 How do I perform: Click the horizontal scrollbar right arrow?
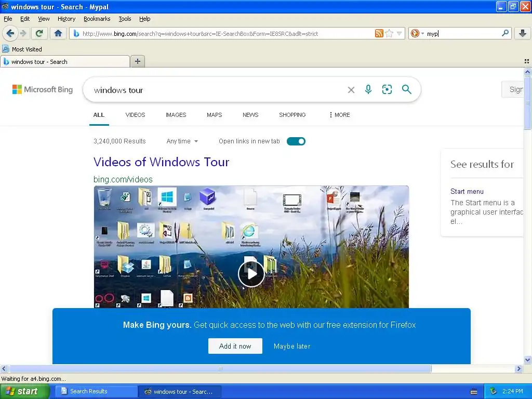[x=518, y=368]
